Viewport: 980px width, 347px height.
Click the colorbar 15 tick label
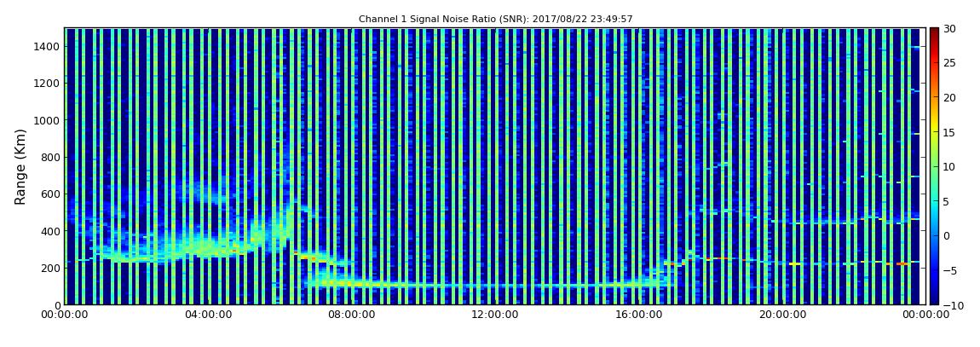[951, 132]
